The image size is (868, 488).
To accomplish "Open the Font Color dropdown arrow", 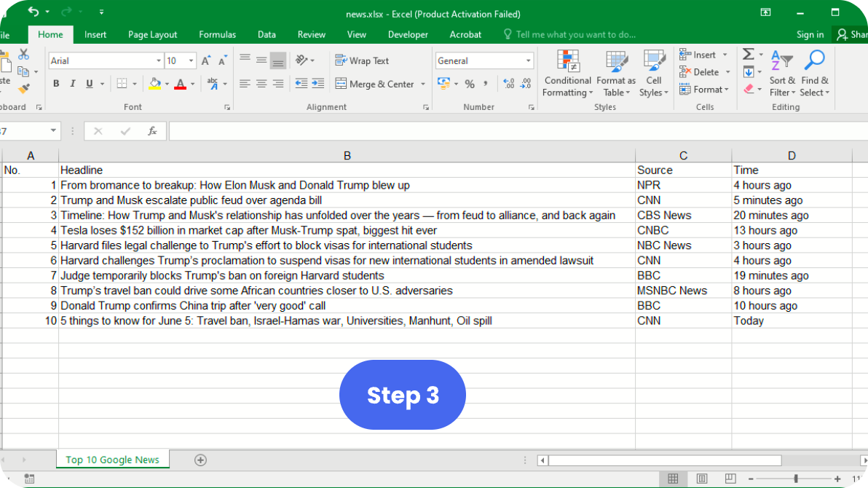I will pos(193,84).
